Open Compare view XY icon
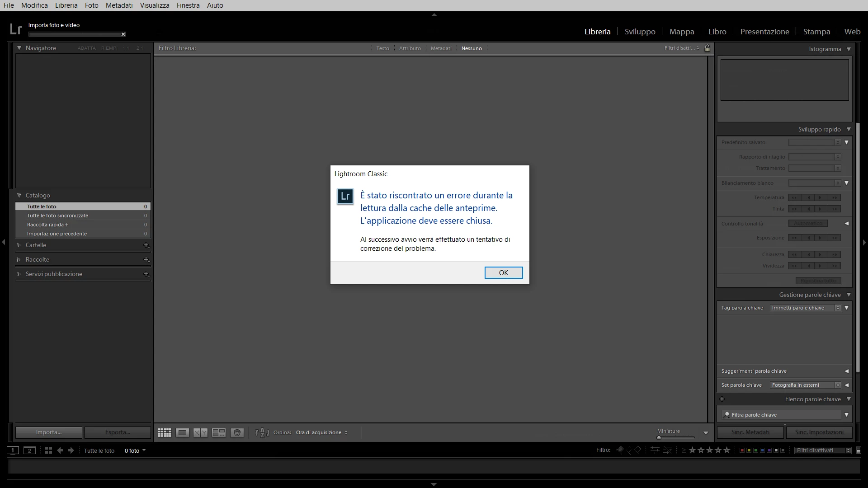 tap(200, 433)
